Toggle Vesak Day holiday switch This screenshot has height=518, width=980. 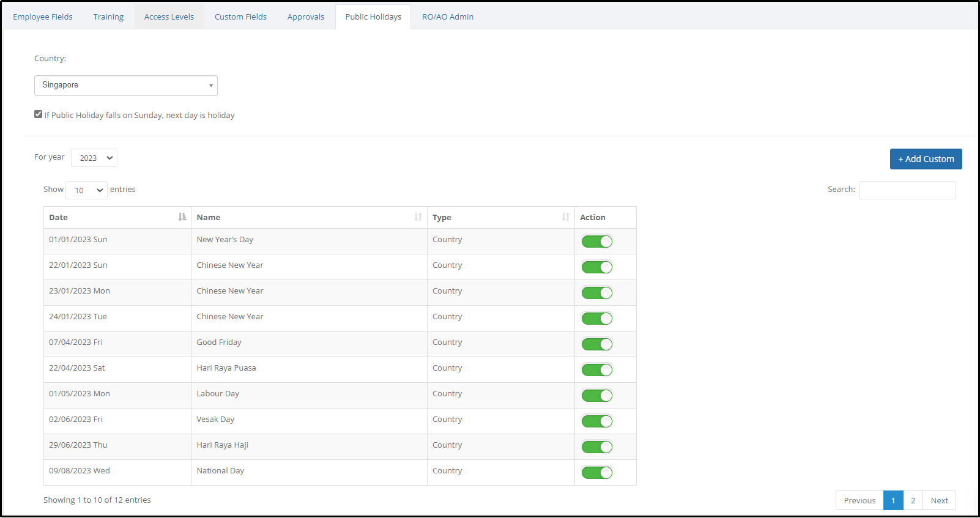[x=597, y=421]
